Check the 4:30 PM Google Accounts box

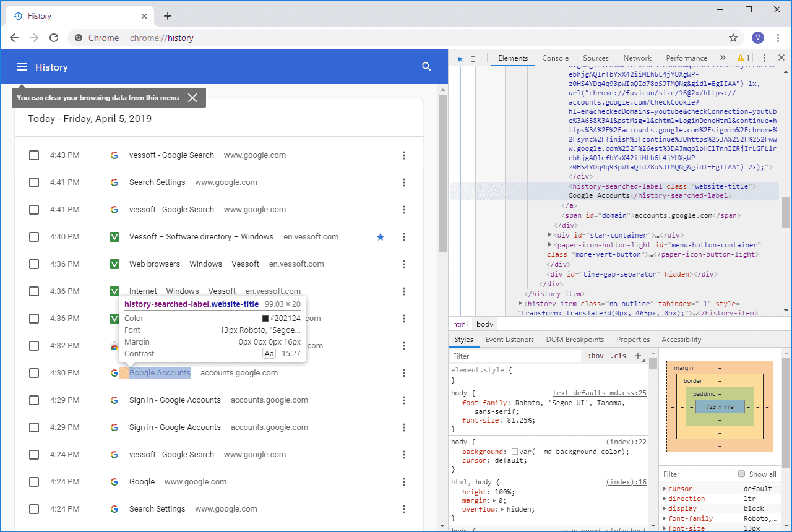click(x=34, y=373)
